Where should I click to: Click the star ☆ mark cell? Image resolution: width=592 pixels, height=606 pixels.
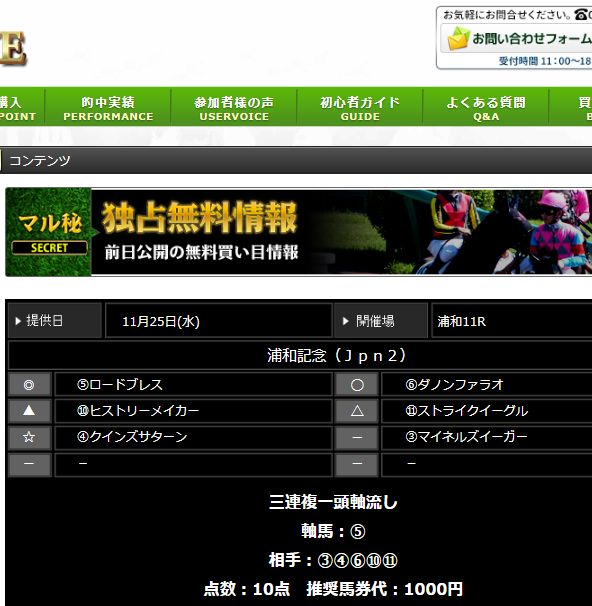coord(29,437)
